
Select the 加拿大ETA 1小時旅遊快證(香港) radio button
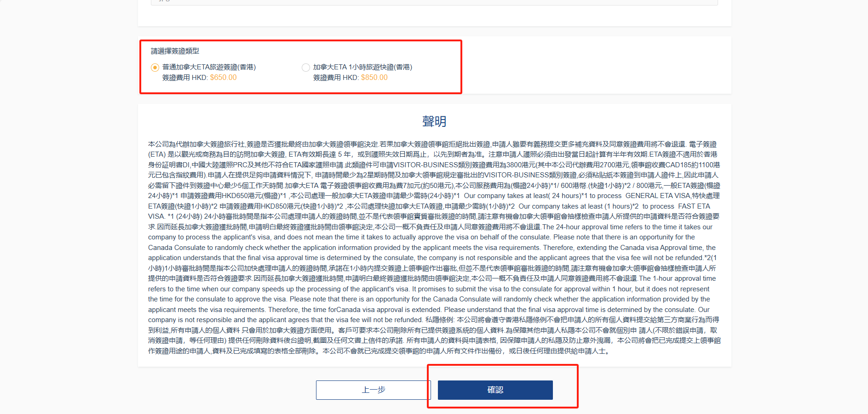coord(305,68)
